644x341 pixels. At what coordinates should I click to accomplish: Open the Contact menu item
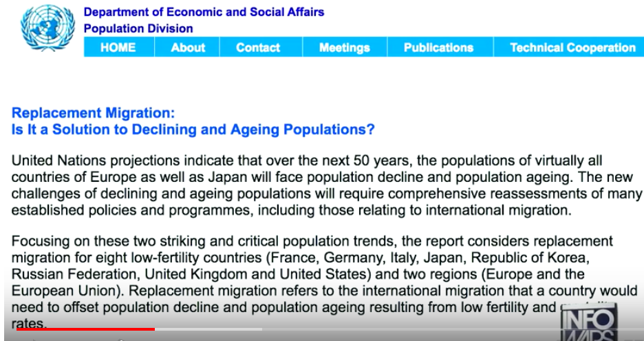(x=258, y=48)
